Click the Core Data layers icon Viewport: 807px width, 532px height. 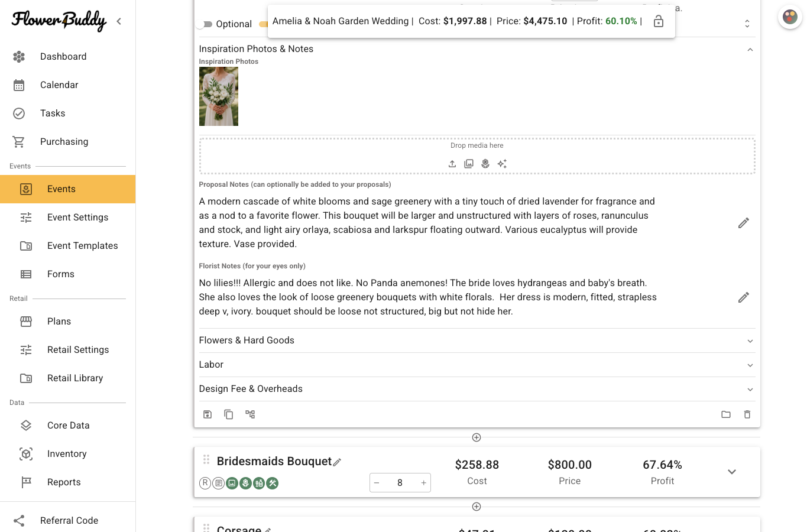[x=26, y=426]
